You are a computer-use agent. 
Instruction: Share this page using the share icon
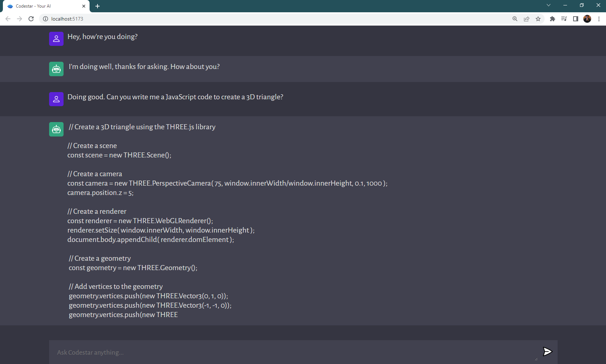tap(527, 19)
